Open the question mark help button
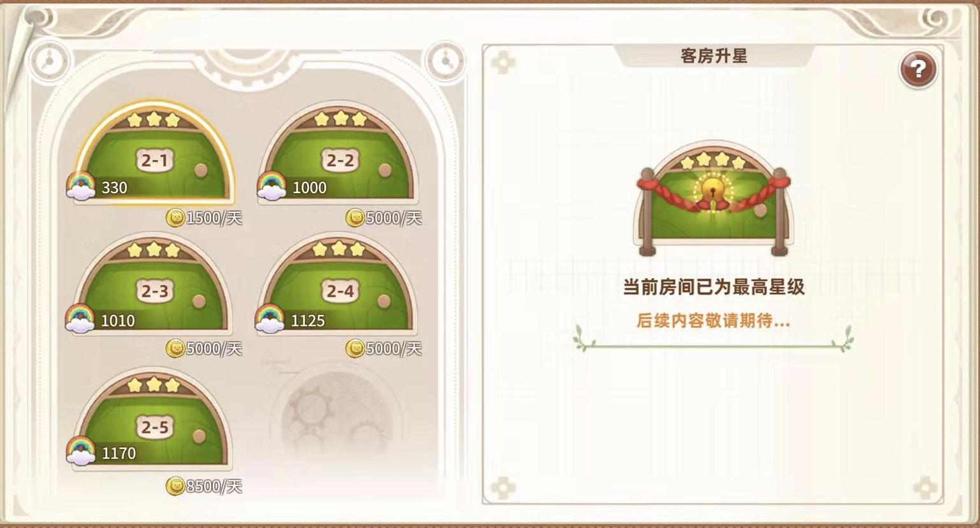The height and width of the screenshot is (528, 980). [918, 69]
